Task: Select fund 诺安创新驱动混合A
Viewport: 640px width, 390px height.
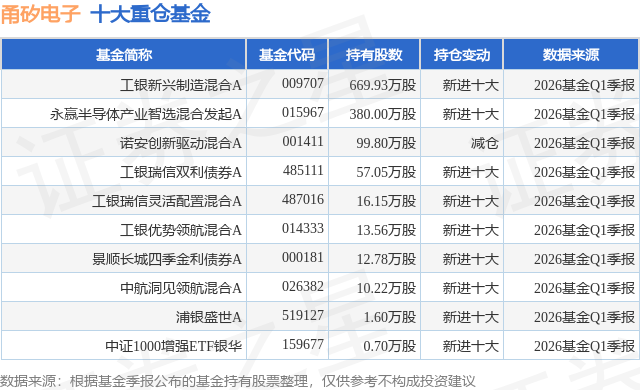Action: coord(181,143)
